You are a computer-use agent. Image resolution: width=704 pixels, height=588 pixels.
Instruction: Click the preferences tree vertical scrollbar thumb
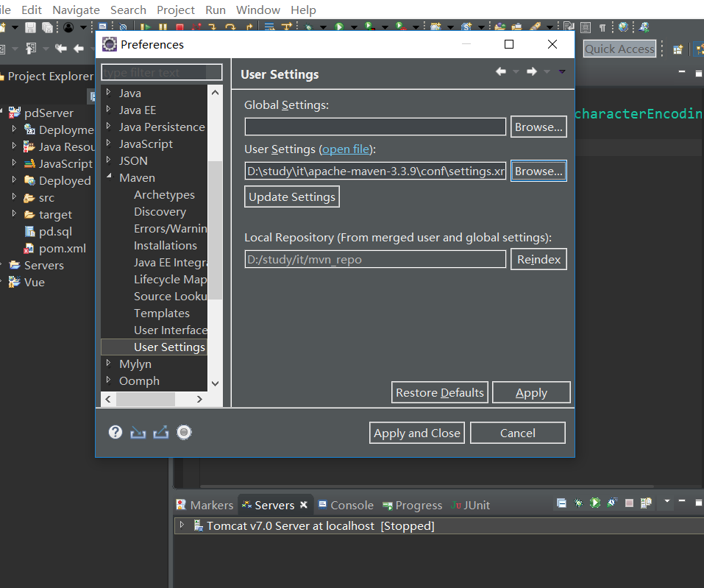coord(215,230)
